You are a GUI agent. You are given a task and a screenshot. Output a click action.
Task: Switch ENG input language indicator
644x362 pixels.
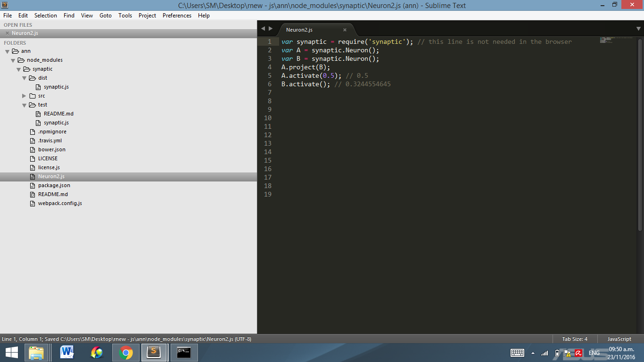click(594, 353)
